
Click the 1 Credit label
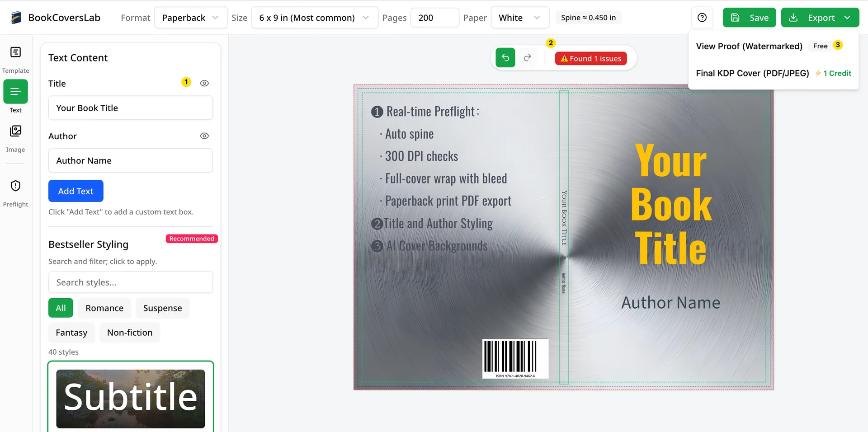(x=837, y=73)
